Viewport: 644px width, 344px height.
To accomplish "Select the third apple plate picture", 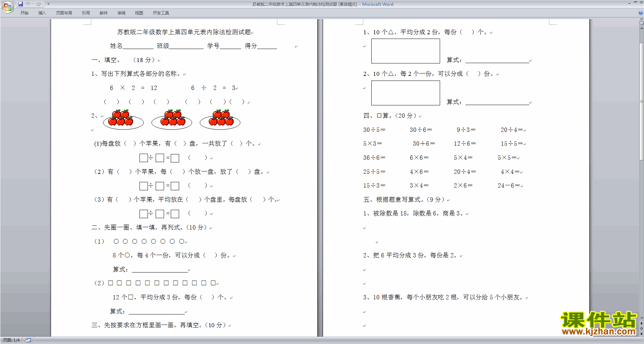I will click(220, 119).
